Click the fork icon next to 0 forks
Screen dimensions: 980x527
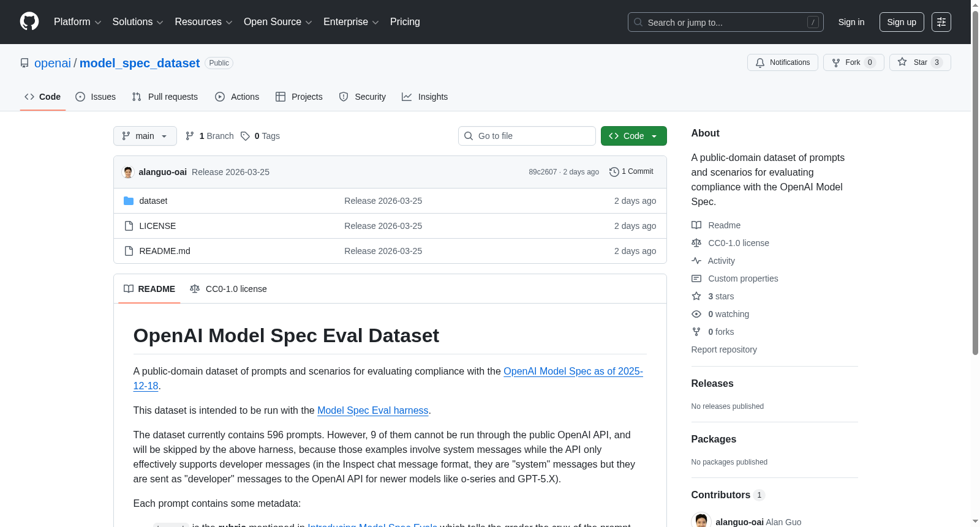coord(696,332)
